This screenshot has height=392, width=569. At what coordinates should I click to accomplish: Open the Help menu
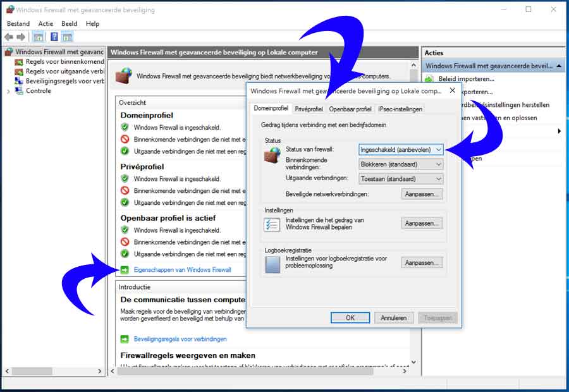[x=92, y=23]
